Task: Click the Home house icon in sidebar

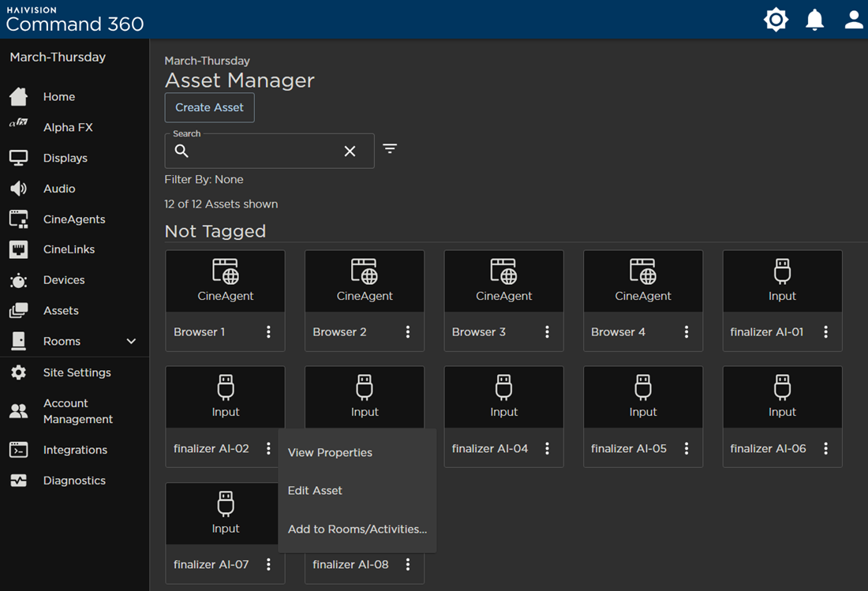Action: point(18,96)
